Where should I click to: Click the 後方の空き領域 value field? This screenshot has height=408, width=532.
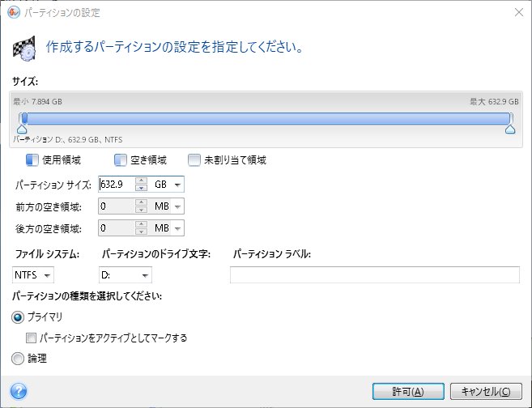(117, 228)
